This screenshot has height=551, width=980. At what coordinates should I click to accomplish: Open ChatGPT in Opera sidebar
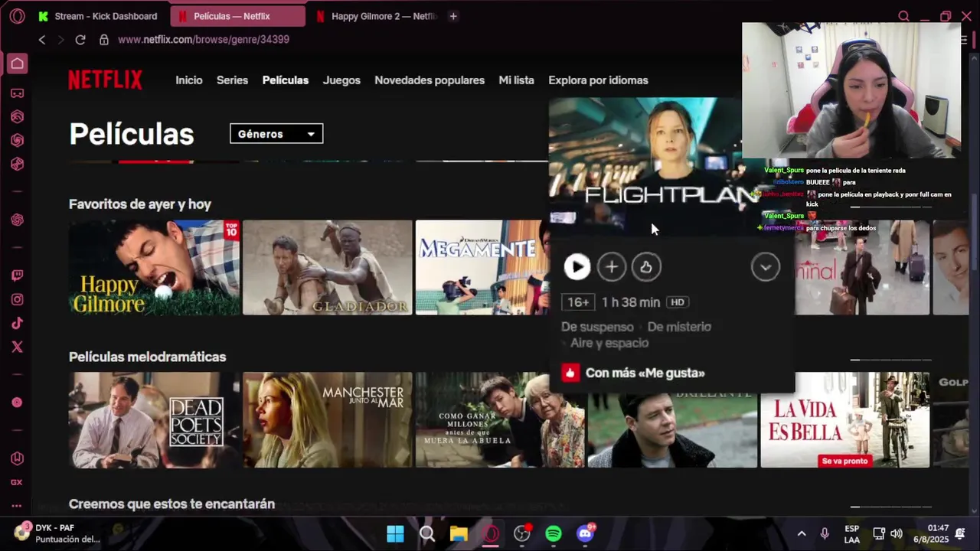click(17, 220)
